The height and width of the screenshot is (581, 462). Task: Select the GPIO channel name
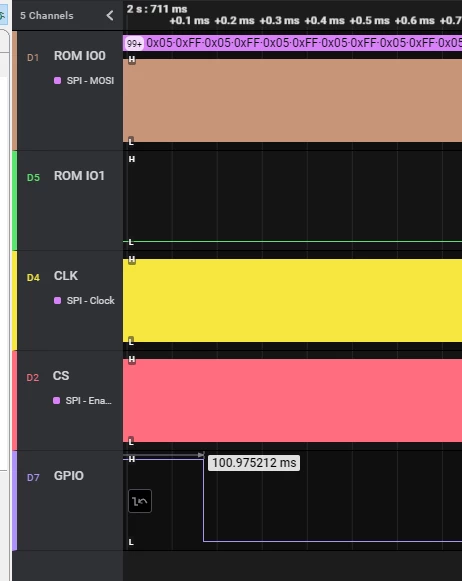(69, 476)
